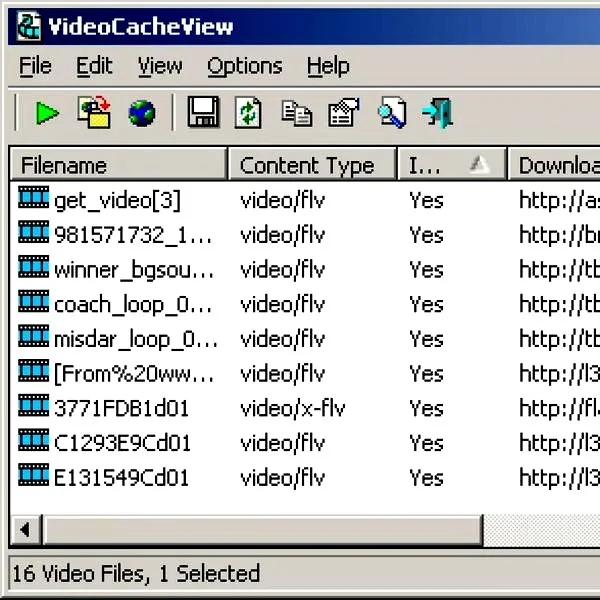600x600 pixels.
Task: Click Yes cell in get_video[3] row
Action: click(426, 201)
